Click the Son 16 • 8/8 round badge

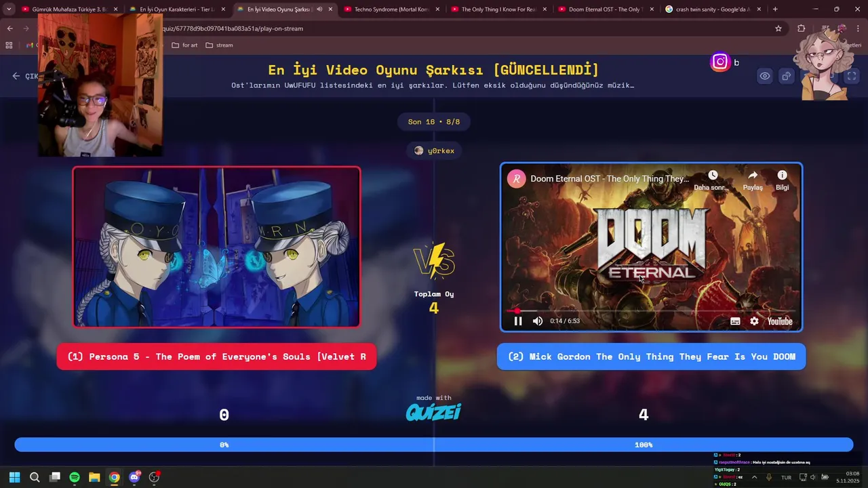(x=434, y=122)
